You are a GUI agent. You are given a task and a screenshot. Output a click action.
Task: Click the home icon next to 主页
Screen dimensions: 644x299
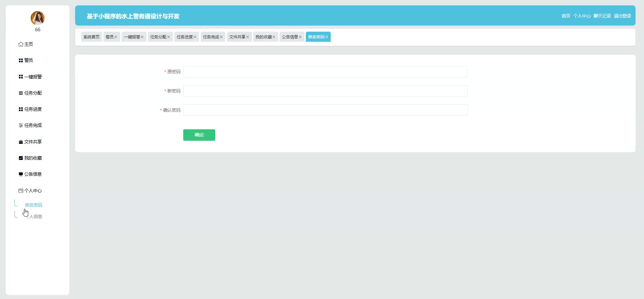pos(21,44)
